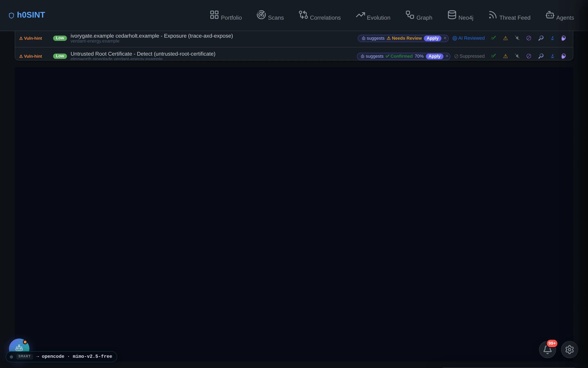Open the Graph nav item
This screenshot has height=368, width=588.
(419, 15)
